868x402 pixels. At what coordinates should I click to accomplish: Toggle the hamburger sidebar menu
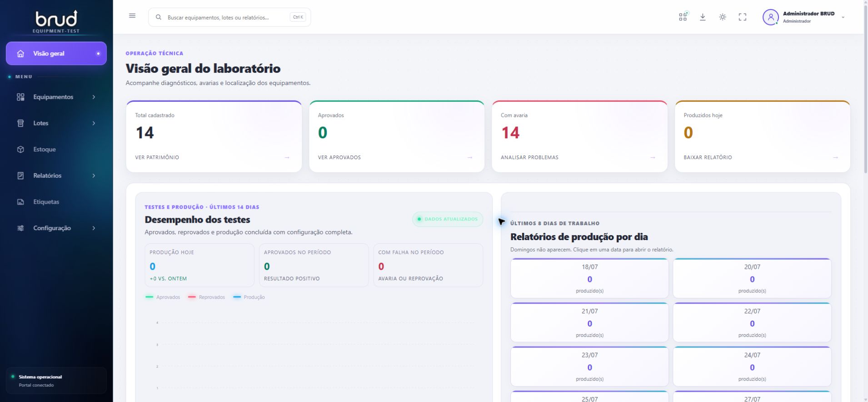(132, 16)
